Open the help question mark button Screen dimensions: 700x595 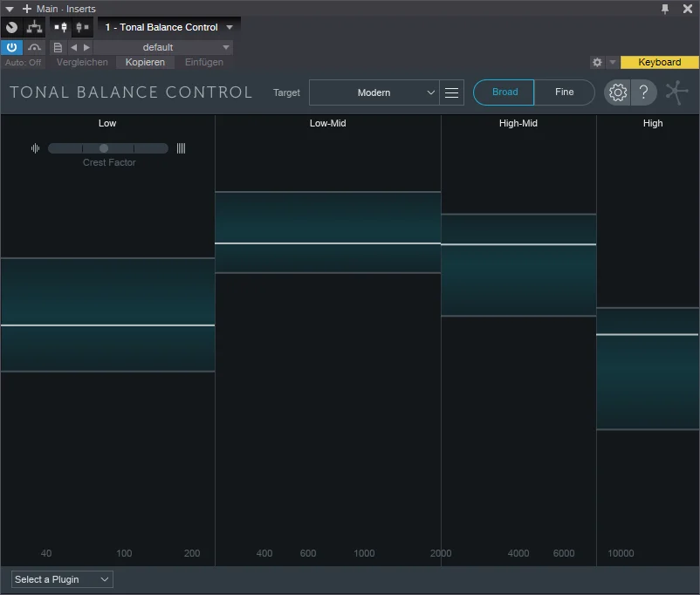tap(644, 92)
